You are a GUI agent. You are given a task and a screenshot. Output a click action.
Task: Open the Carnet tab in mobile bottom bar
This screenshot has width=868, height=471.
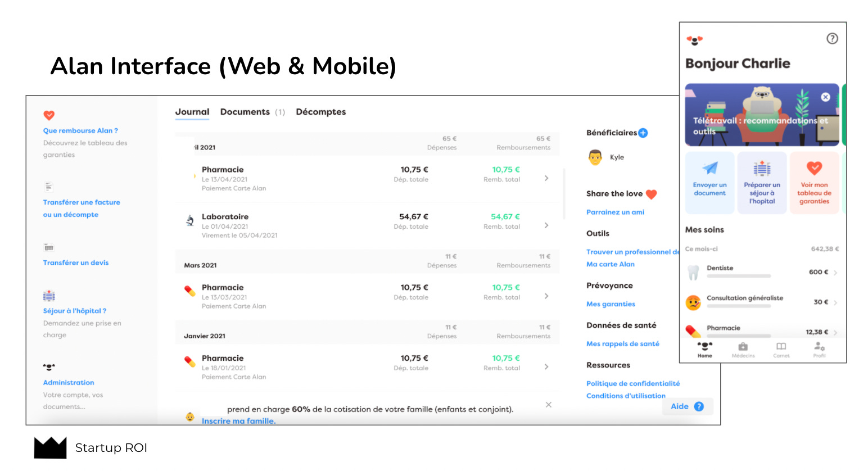(781, 350)
